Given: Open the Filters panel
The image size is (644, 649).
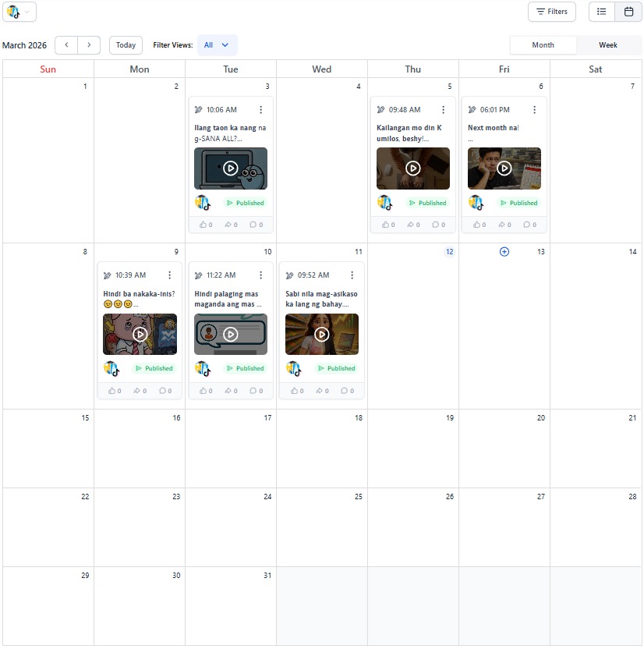Looking at the screenshot, I should [x=551, y=12].
